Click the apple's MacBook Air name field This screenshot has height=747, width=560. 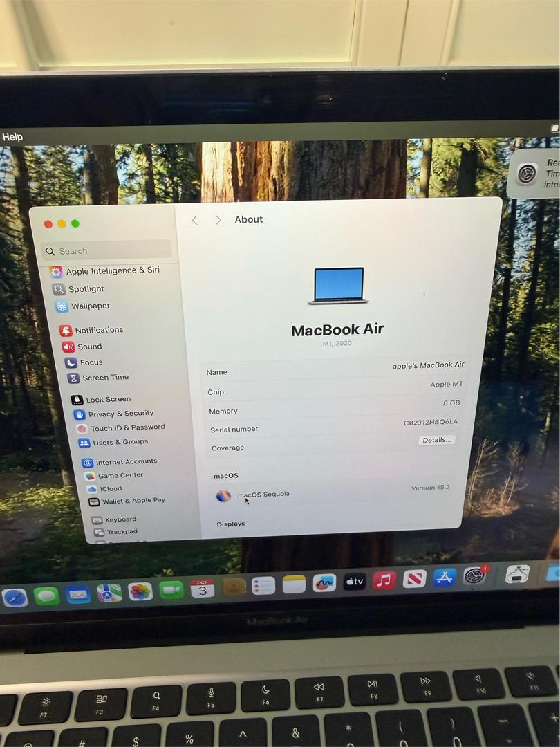[428, 365]
